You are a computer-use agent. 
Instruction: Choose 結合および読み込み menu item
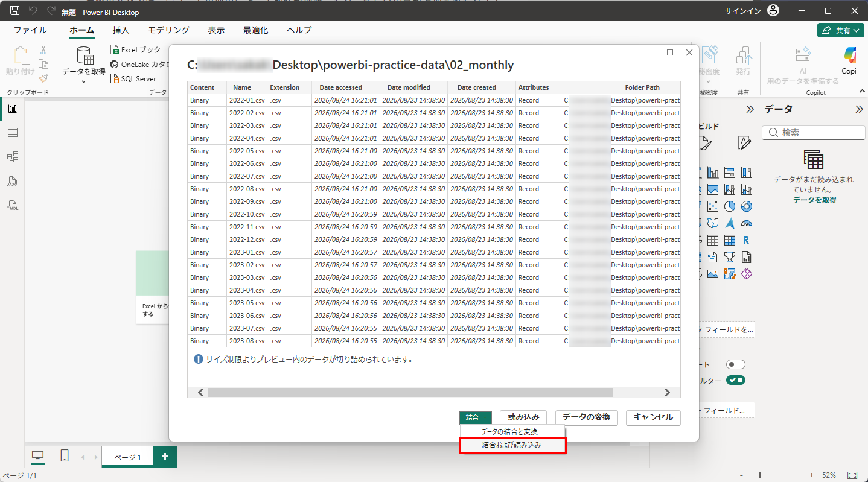click(512, 445)
